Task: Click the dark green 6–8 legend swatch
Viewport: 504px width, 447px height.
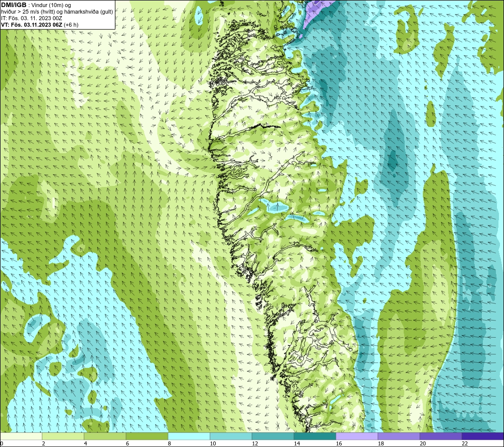Action: tap(147, 436)
